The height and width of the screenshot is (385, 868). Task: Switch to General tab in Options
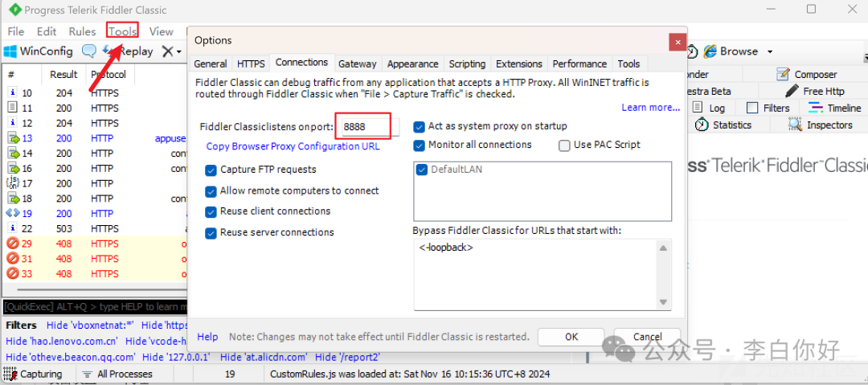click(x=211, y=63)
